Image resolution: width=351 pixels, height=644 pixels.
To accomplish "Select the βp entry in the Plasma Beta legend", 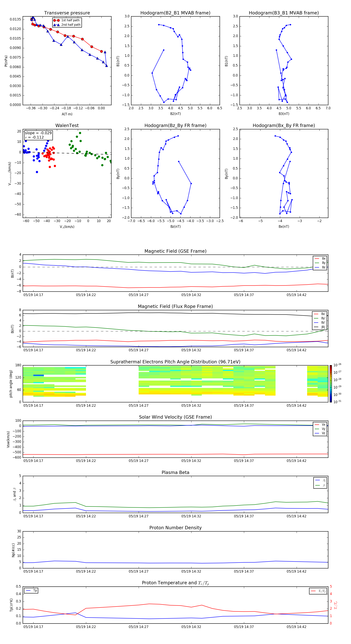I will click(320, 480).
